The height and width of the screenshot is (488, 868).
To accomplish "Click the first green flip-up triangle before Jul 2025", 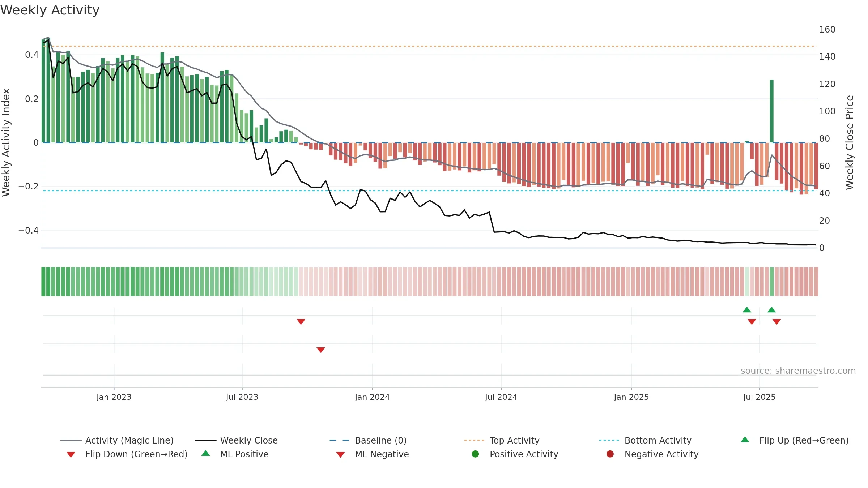I will pos(747,310).
